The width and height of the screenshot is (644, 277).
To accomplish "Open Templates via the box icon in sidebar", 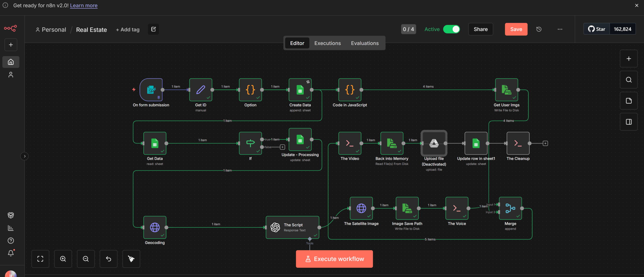I will (11, 215).
